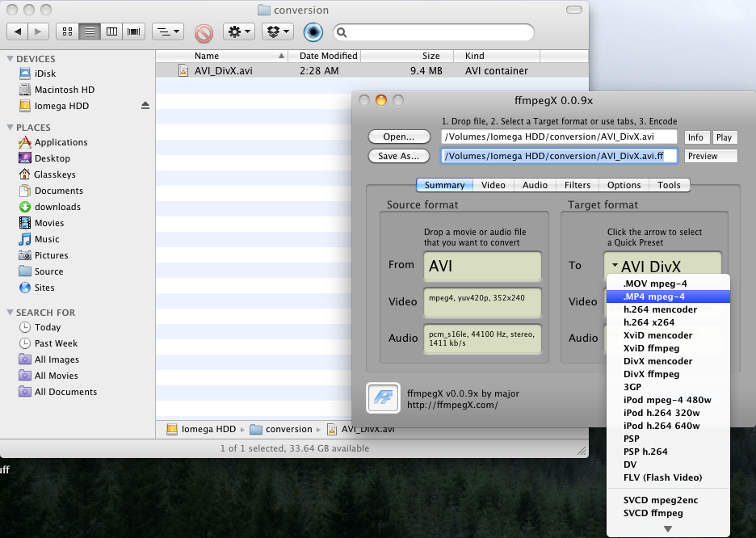Click the ffmpegX logo icon

click(381, 397)
